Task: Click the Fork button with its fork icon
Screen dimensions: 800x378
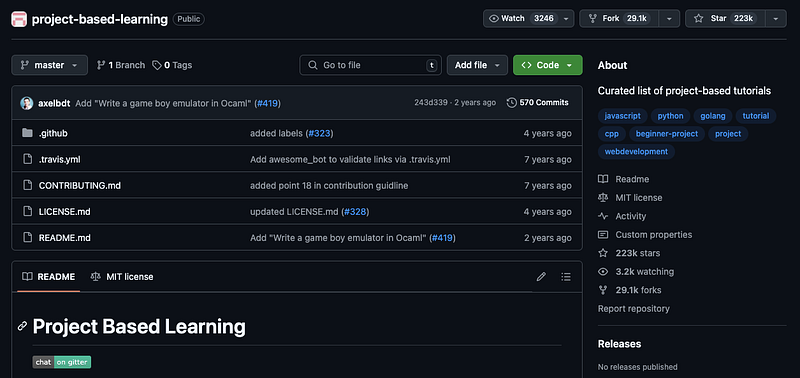Action: click(619, 18)
